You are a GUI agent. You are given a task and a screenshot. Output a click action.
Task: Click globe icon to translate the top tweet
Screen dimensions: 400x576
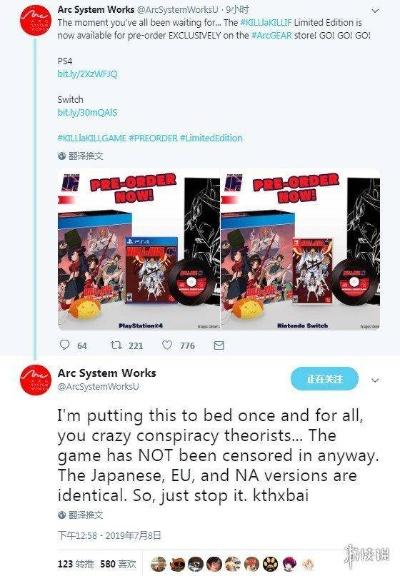(62, 156)
